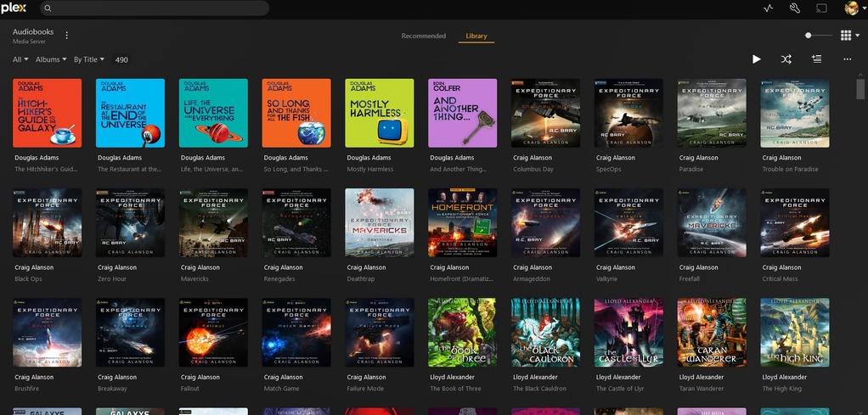
Task: Open So Long, and Thanks cover
Action: point(296,113)
